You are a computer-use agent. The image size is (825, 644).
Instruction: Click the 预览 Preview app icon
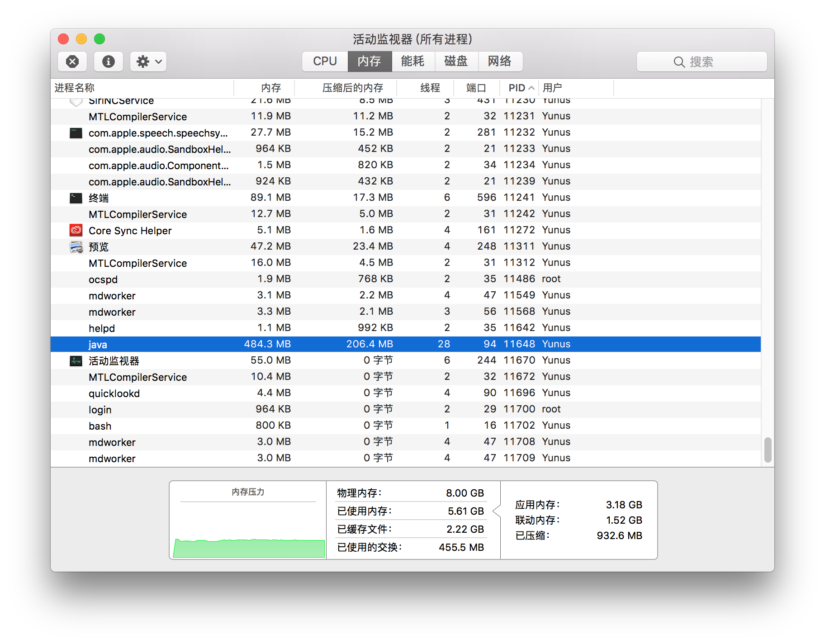76,247
